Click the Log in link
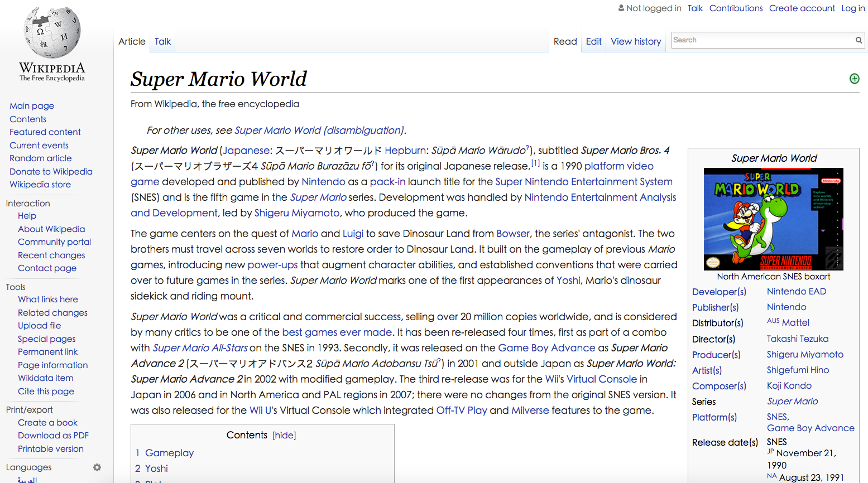 tap(853, 8)
